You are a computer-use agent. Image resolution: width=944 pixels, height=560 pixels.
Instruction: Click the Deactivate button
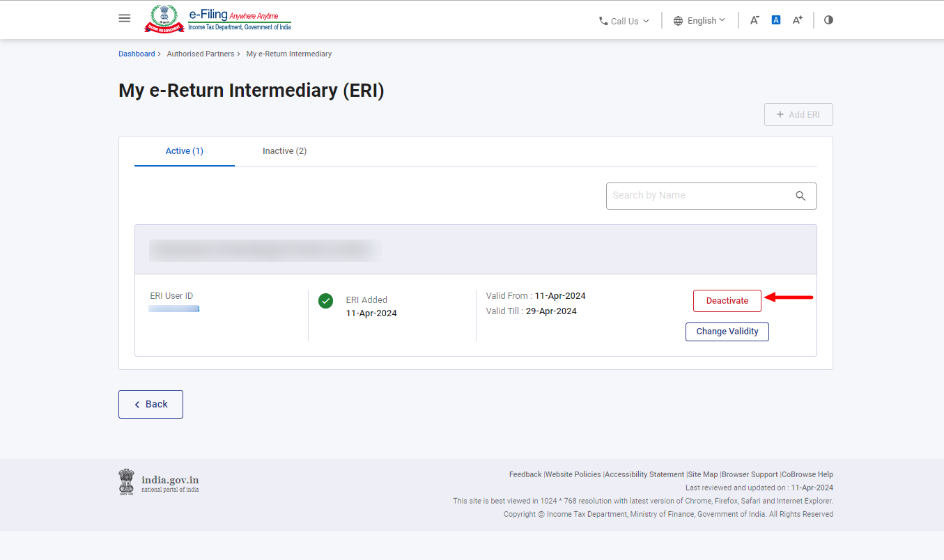click(x=727, y=300)
